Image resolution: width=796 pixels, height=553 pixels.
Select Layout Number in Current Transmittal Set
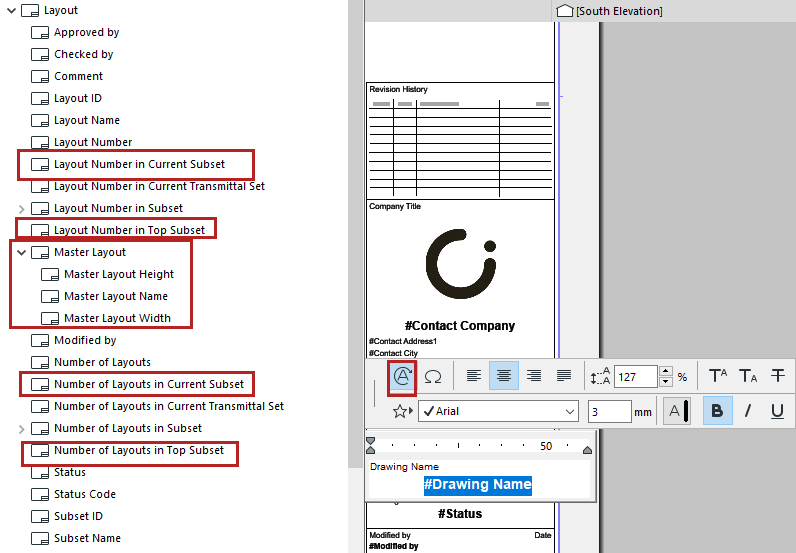click(x=159, y=186)
